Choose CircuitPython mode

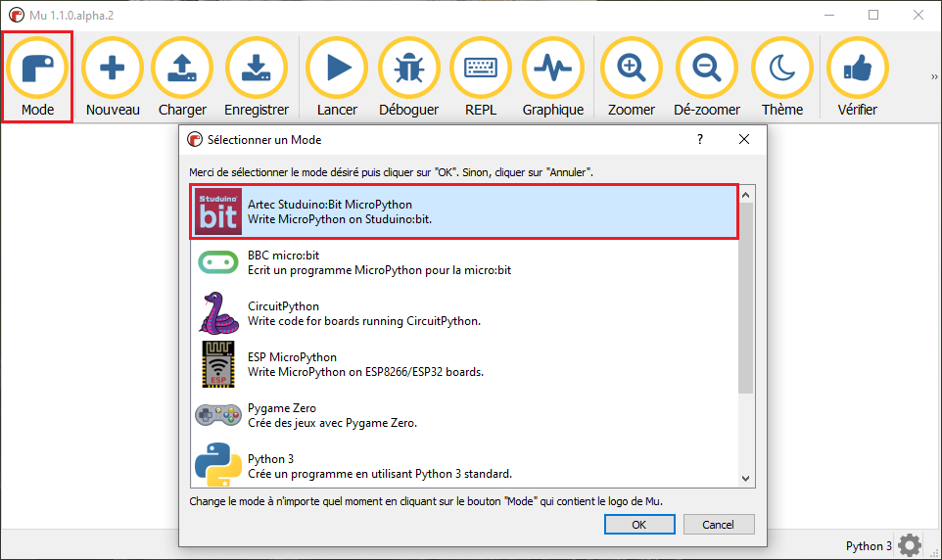coord(464,313)
